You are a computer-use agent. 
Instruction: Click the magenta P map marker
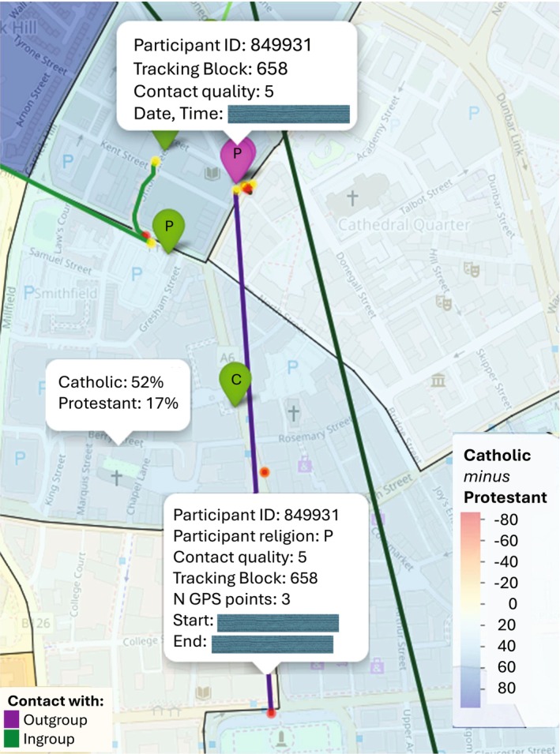click(x=237, y=159)
